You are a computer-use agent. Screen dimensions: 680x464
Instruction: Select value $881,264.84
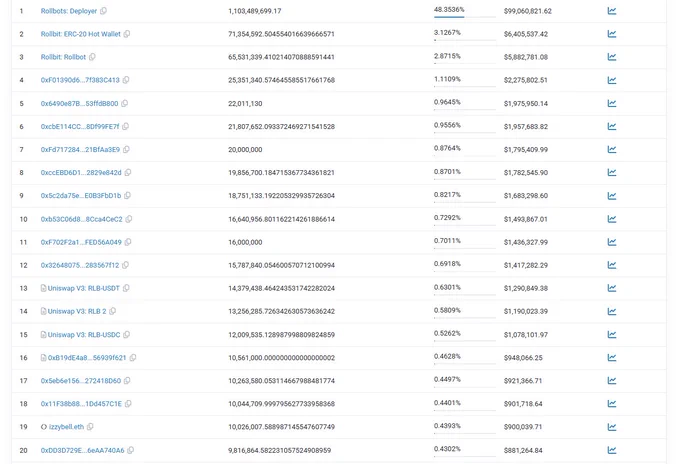[523, 450]
